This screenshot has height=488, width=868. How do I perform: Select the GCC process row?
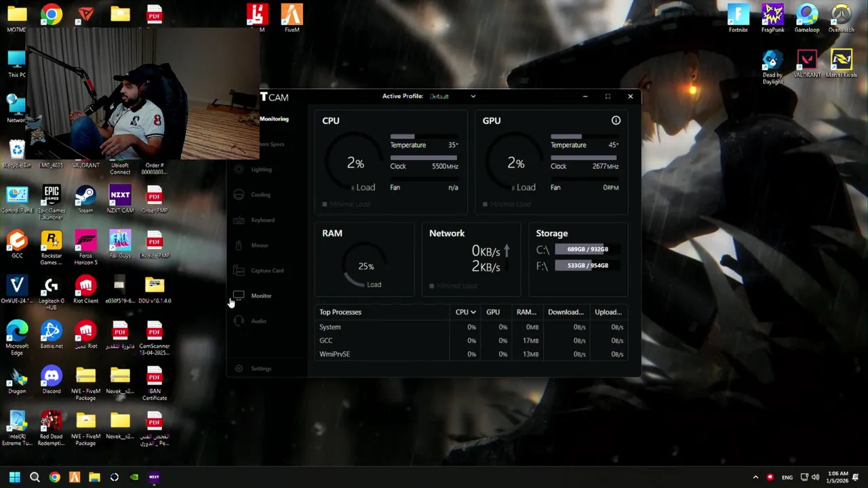(x=471, y=341)
